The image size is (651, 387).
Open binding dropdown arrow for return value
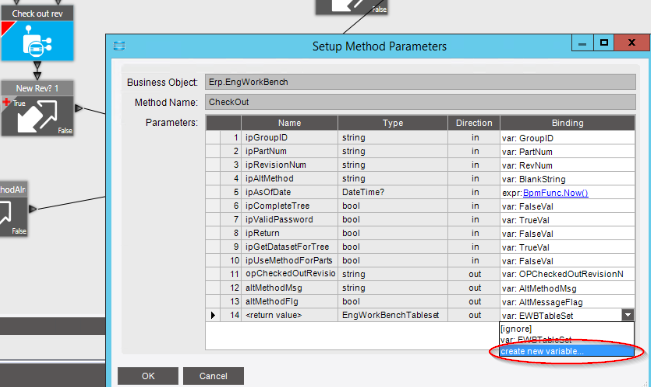click(x=628, y=315)
